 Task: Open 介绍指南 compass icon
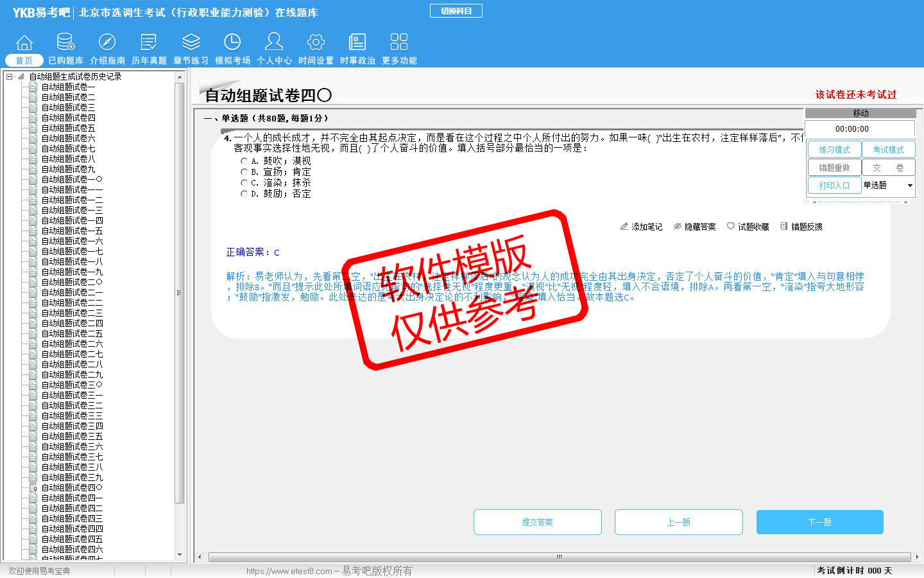point(107,42)
